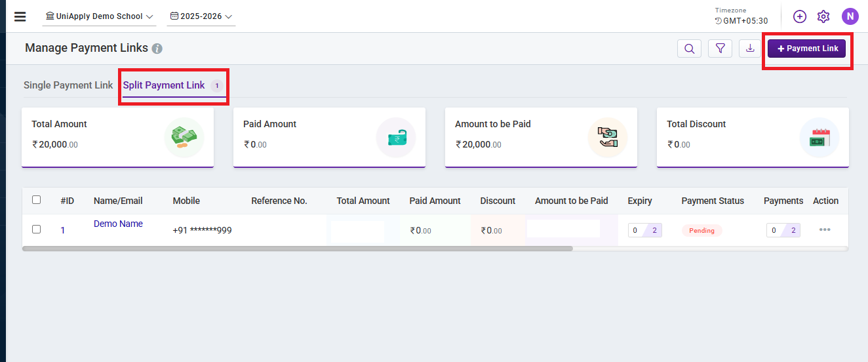This screenshot has height=362, width=868.
Task: Click the circled plus quick-add icon
Action: click(799, 16)
